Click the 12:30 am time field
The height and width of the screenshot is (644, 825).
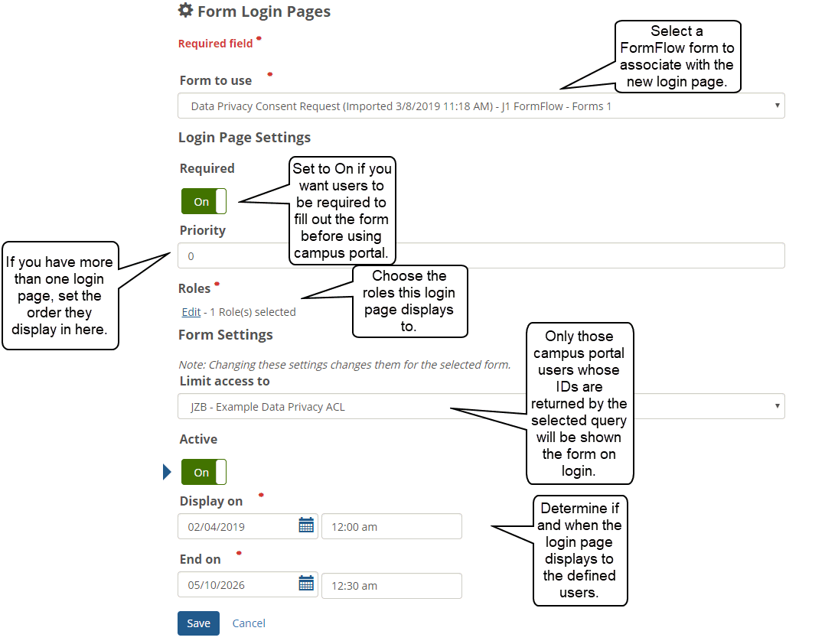tap(391, 584)
